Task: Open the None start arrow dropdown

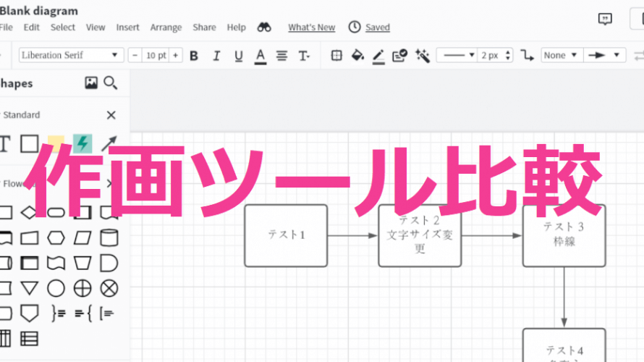Action: (562, 55)
